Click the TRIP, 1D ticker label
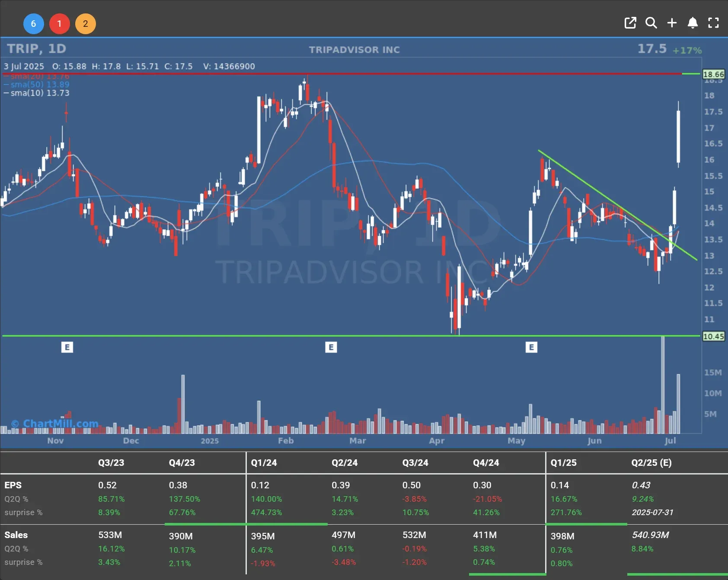Viewport: 728px width, 580px height. pyautogui.click(x=36, y=48)
